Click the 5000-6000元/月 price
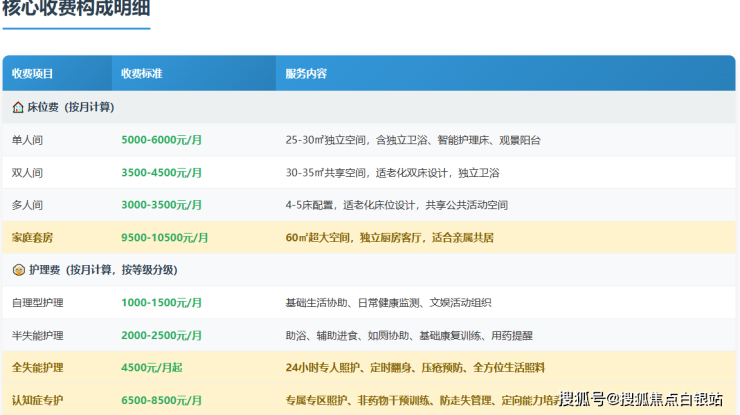The height and width of the screenshot is (415, 740). point(161,140)
